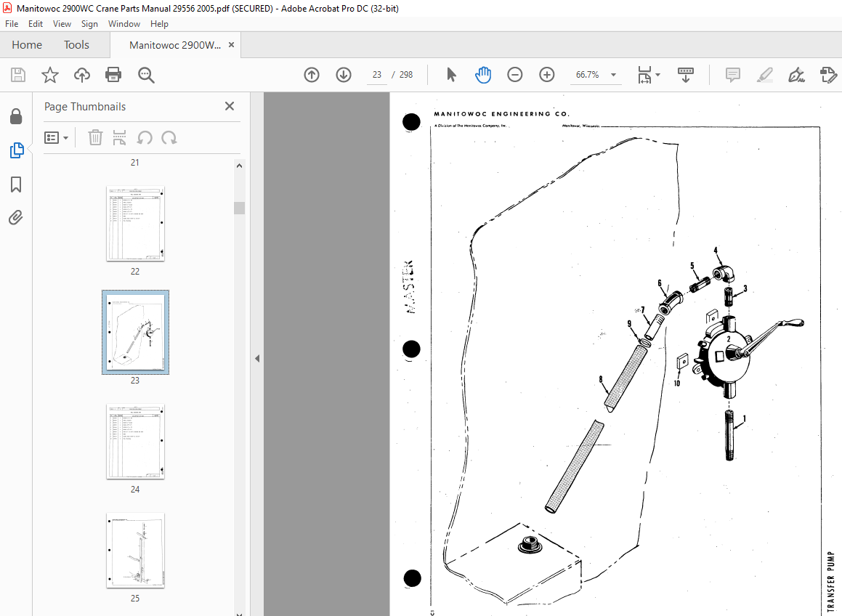The image size is (842, 616).
Task: Switch to the Tools tab
Action: (76, 45)
